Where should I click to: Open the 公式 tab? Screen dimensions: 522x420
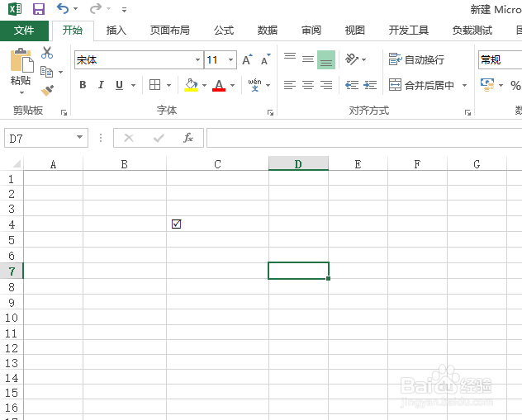[x=224, y=31]
